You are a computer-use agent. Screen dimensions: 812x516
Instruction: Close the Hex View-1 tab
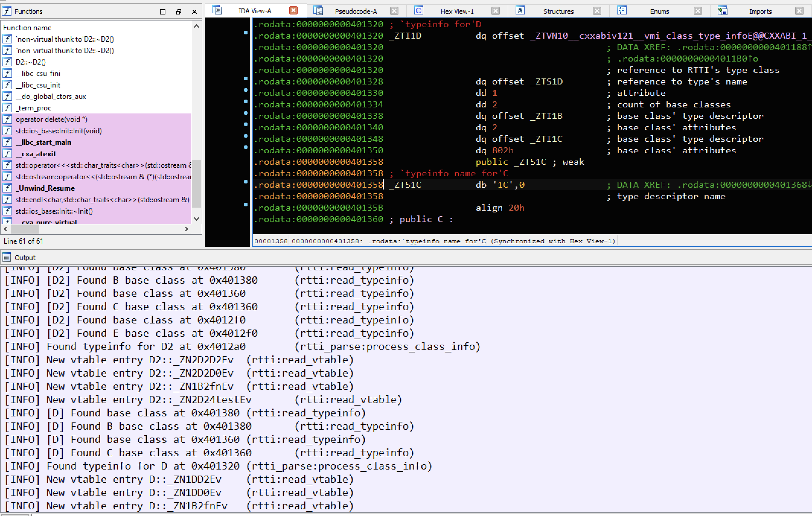[x=495, y=11]
